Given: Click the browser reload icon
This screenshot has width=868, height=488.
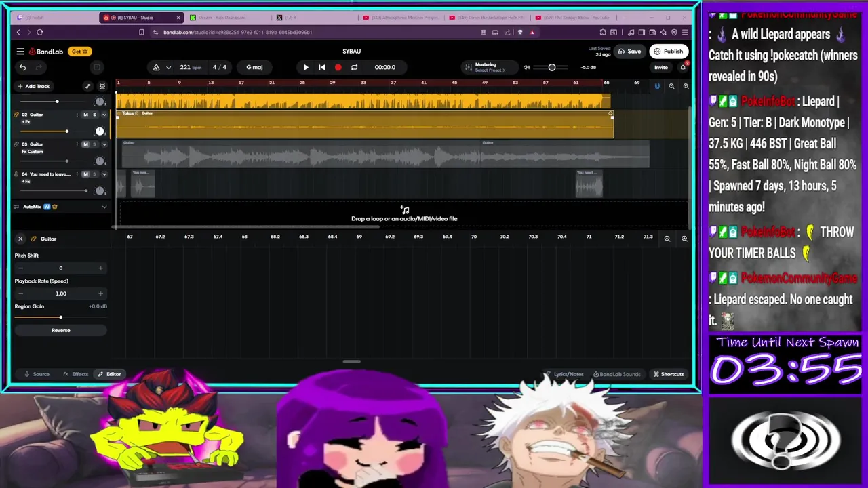Looking at the screenshot, I should [x=40, y=32].
